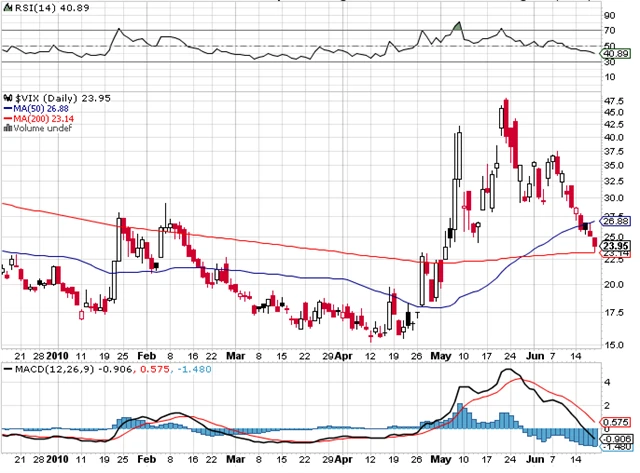The height and width of the screenshot is (473, 640).
Task: Click the 4 label on MACD value axis
Action: click(x=607, y=382)
